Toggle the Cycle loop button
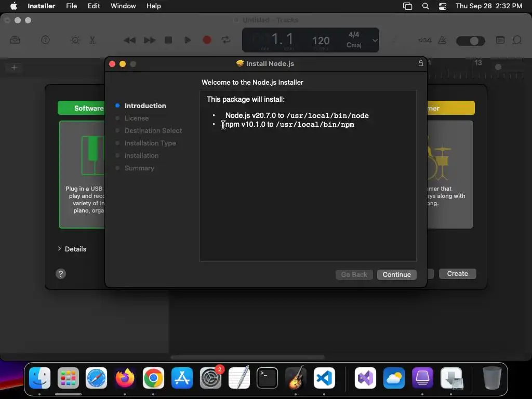This screenshot has height=399, width=532. click(x=225, y=40)
